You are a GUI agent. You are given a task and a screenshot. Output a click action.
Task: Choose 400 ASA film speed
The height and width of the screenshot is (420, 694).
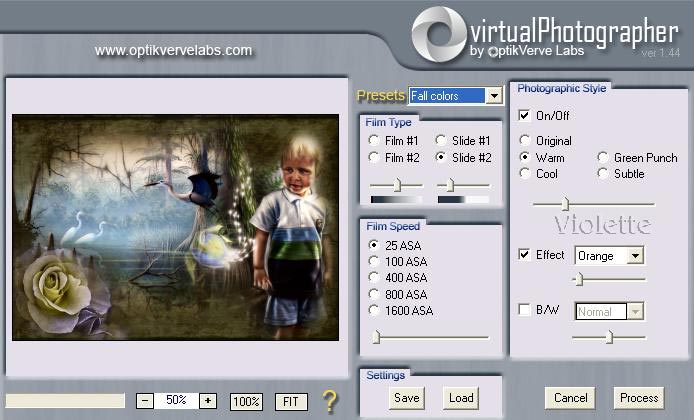375,277
